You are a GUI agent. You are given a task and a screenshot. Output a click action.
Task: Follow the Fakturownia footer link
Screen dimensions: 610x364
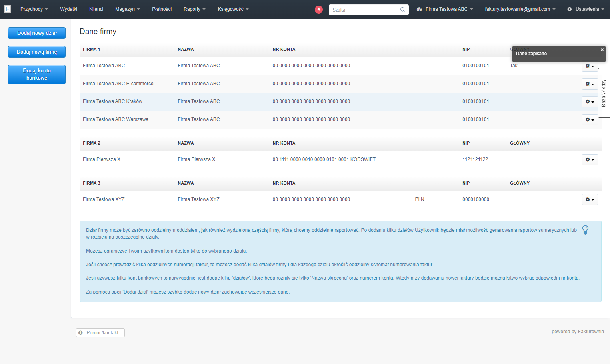click(591, 332)
